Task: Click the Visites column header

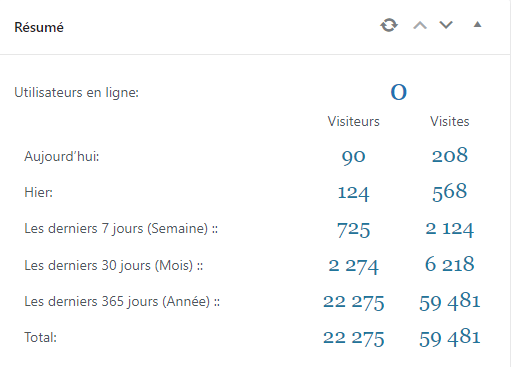Action: (x=450, y=121)
